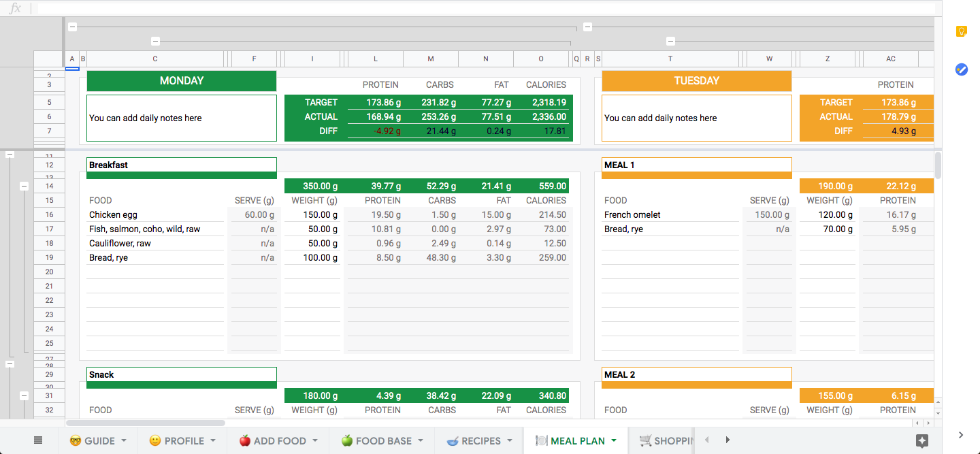The width and height of the screenshot is (980, 454).
Task: Show the side panel using bottom chevron
Action: pos(960,435)
